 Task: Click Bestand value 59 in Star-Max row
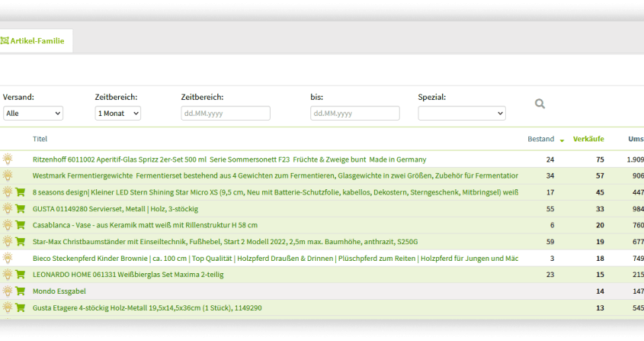click(550, 242)
